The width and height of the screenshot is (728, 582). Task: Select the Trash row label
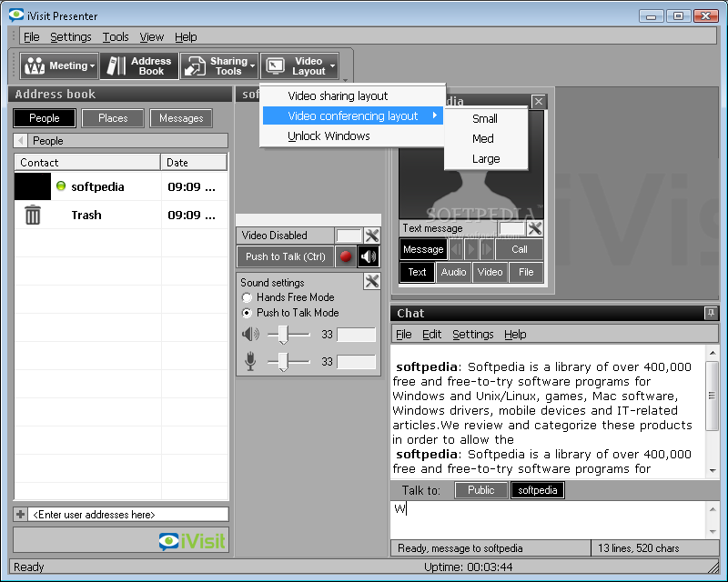[x=86, y=215]
